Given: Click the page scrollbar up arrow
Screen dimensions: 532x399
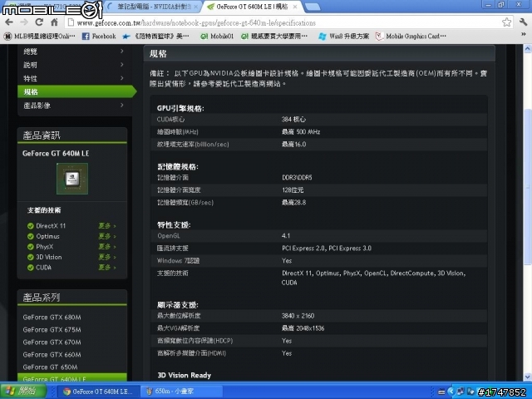Looking at the screenshot, I should click(x=528, y=48).
